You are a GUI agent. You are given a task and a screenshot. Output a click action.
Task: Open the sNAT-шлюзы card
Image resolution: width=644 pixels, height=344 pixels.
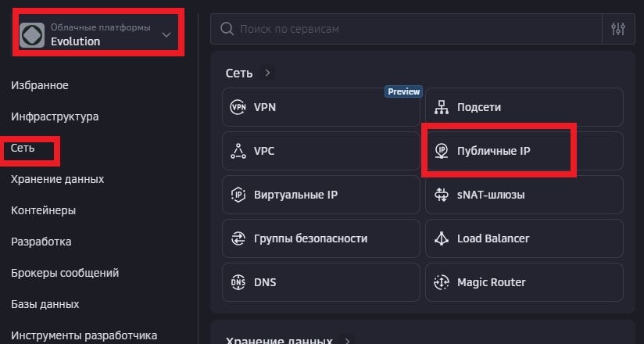pyautogui.click(x=524, y=195)
